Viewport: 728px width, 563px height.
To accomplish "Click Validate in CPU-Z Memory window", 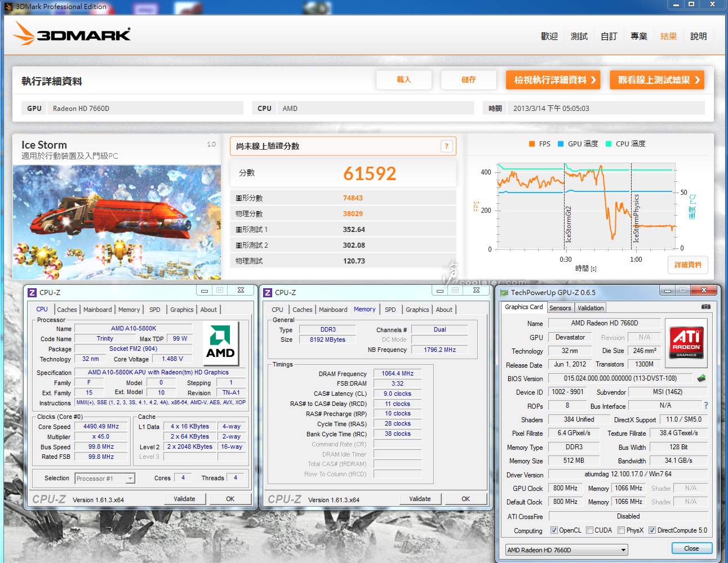I will [420, 499].
